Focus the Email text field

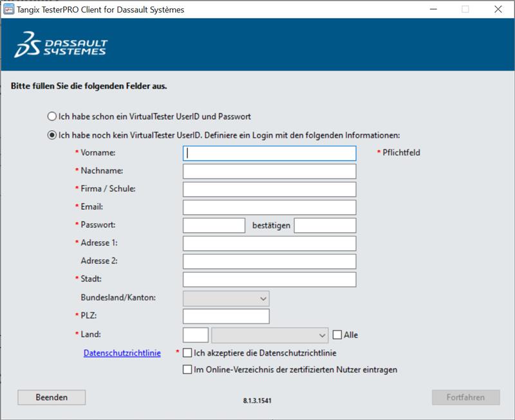pyautogui.click(x=269, y=207)
